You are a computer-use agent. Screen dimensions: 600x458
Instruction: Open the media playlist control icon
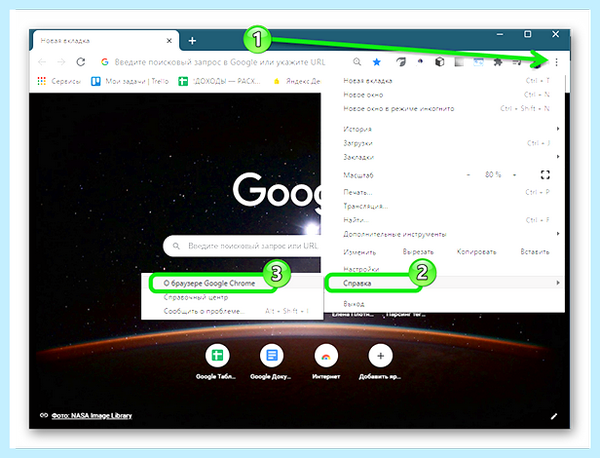click(517, 62)
